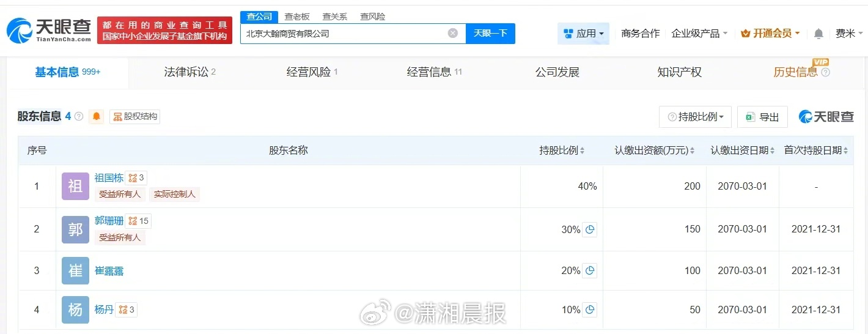
Task: Sort the table by 持股比例 column
Action: (562, 150)
